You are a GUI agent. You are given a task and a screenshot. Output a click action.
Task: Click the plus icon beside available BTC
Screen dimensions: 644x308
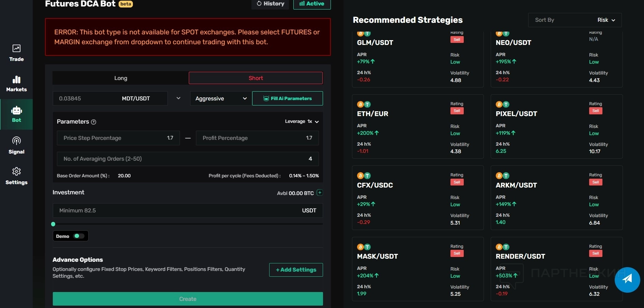pyautogui.click(x=320, y=193)
